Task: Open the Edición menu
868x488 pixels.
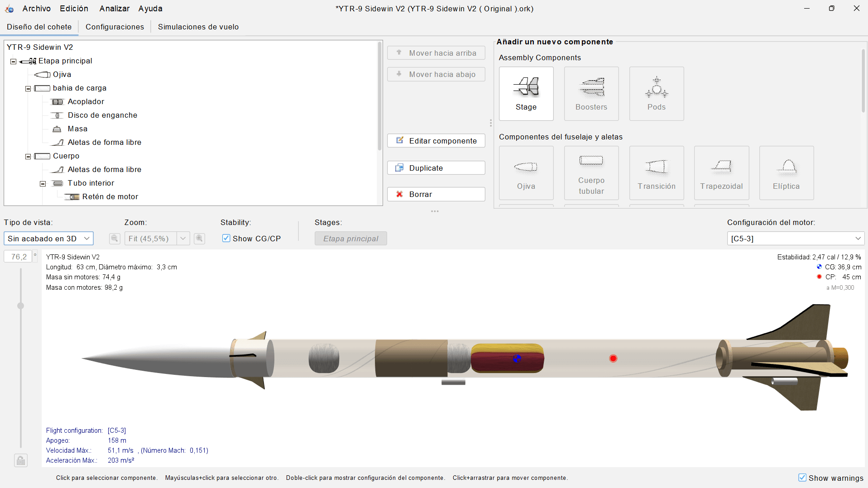Action: coord(74,9)
